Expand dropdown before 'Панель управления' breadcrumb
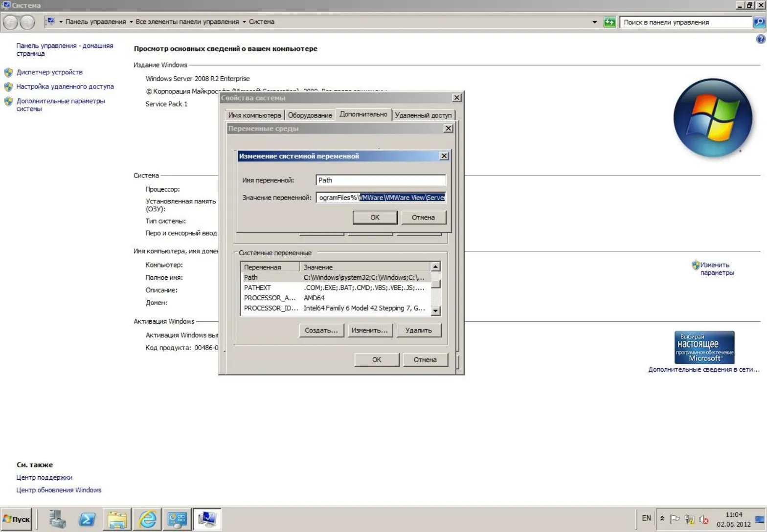 click(x=61, y=22)
